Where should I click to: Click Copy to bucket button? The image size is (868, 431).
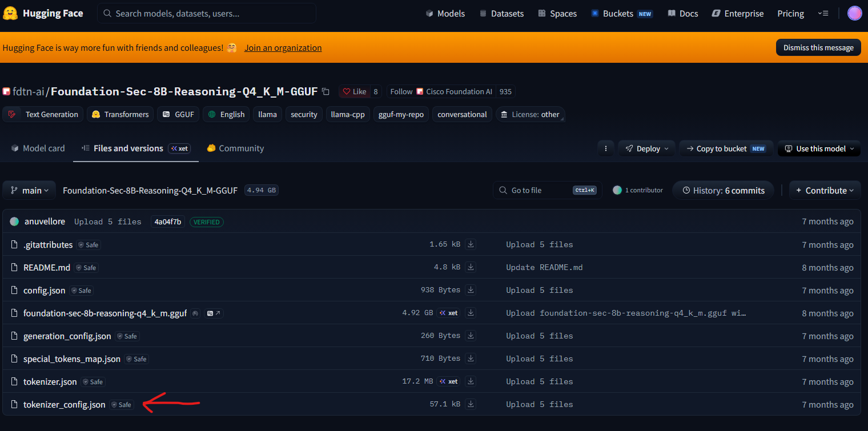[x=726, y=148]
